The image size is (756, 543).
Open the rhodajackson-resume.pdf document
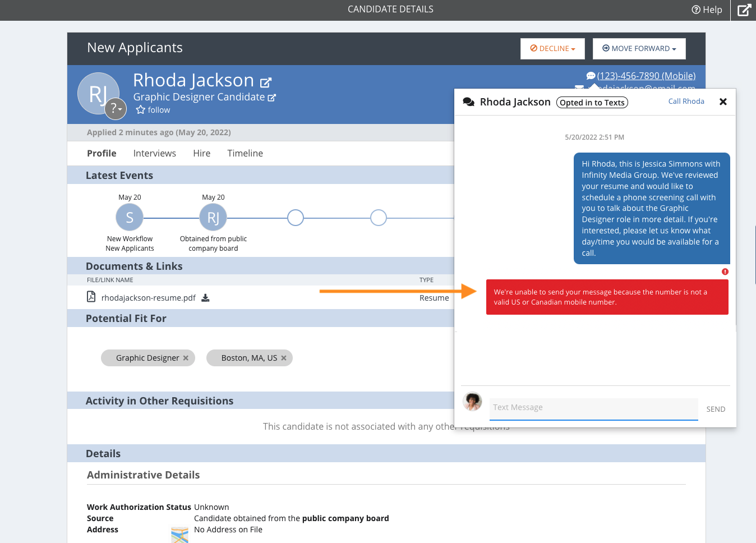coord(148,298)
